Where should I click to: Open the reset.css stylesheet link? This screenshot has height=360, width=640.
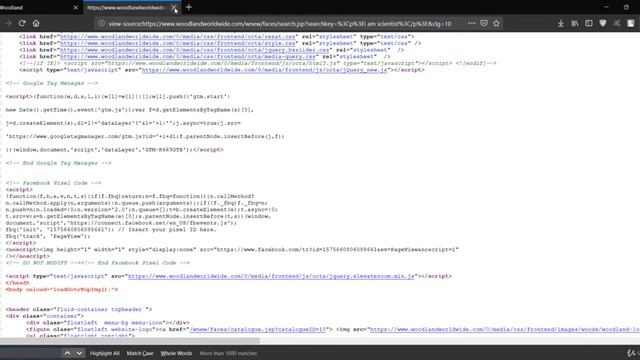pyautogui.click(x=179, y=37)
